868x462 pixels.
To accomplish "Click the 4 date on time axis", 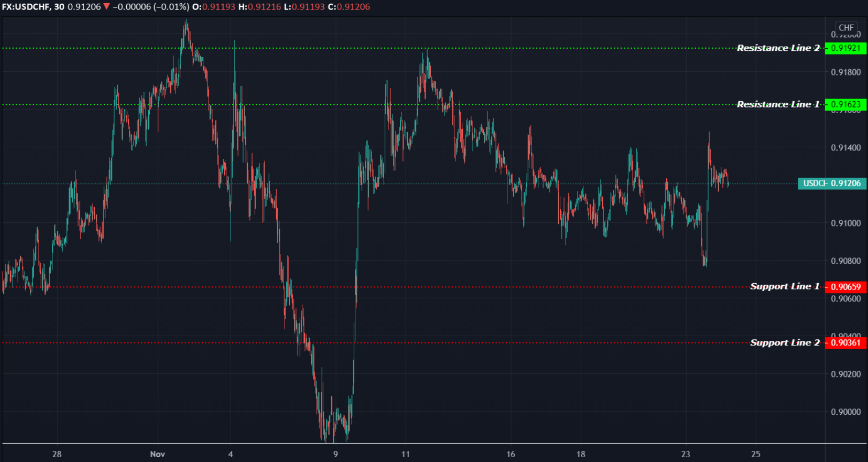I will click(231, 454).
